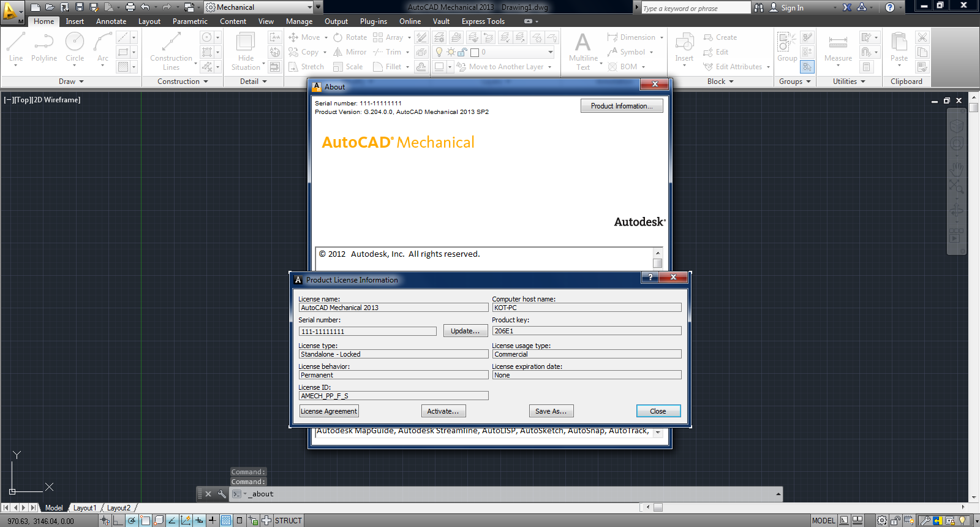The width and height of the screenshot is (980, 527).
Task: Expand the Utilities panel
Action: coord(849,82)
